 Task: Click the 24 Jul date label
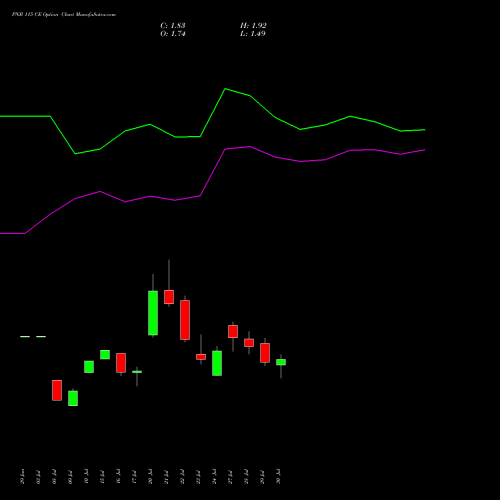pyautogui.click(x=214, y=477)
